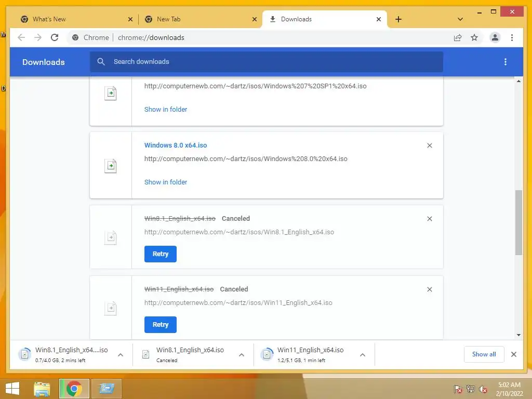This screenshot has width=532, height=399.
Task: Close the What's New tab
Action: point(130,19)
